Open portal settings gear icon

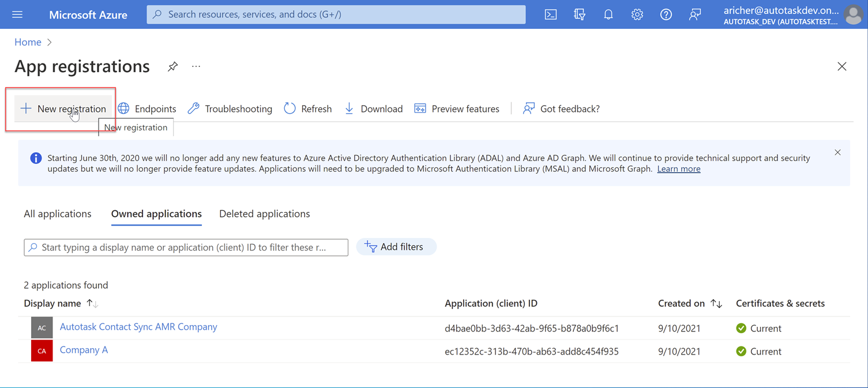(x=637, y=14)
